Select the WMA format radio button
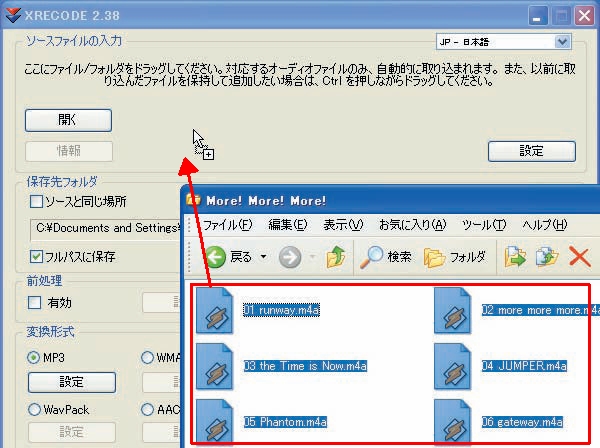Viewport: 600px width, 448px height. [x=147, y=357]
